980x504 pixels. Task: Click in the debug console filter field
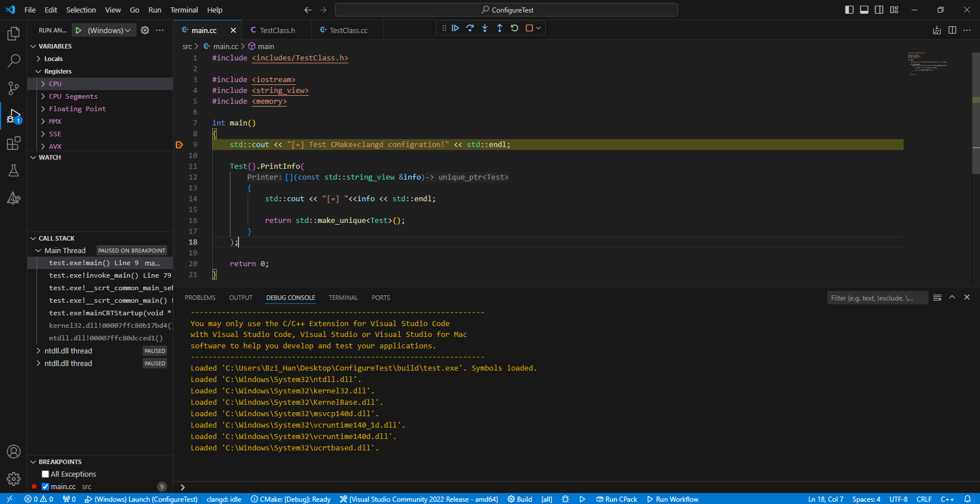[x=877, y=298]
